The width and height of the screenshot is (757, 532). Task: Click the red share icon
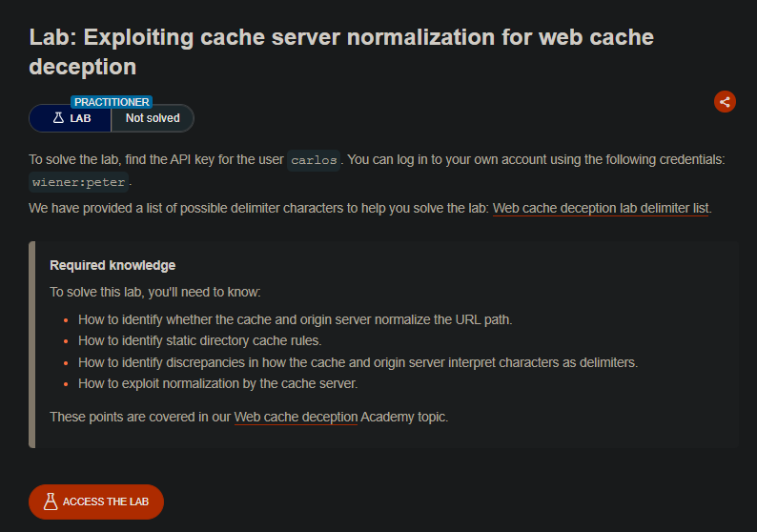click(725, 102)
